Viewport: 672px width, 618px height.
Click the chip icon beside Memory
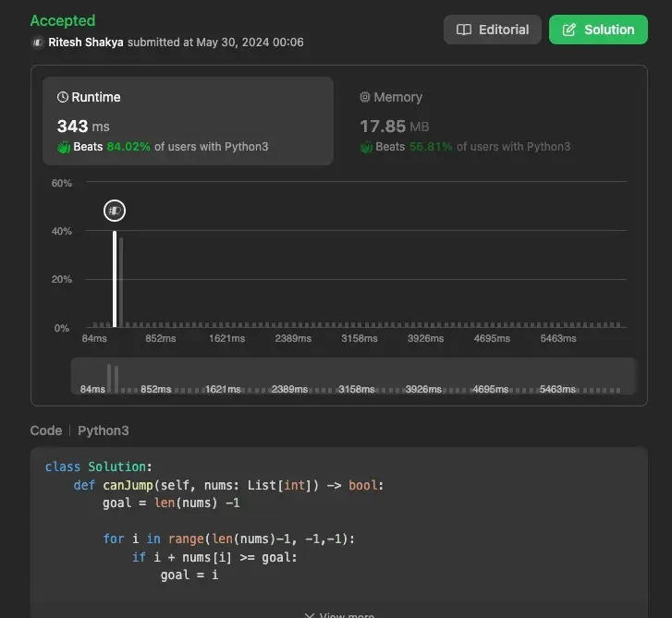click(x=364, y=97)
